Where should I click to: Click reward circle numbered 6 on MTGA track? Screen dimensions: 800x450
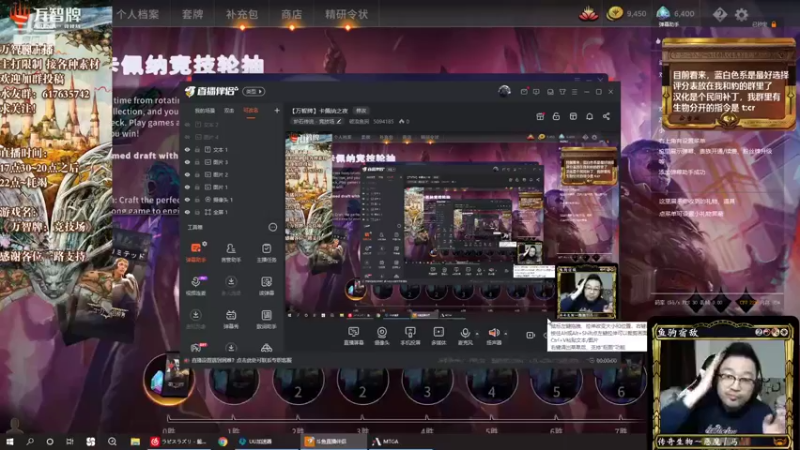pos(620,380)
